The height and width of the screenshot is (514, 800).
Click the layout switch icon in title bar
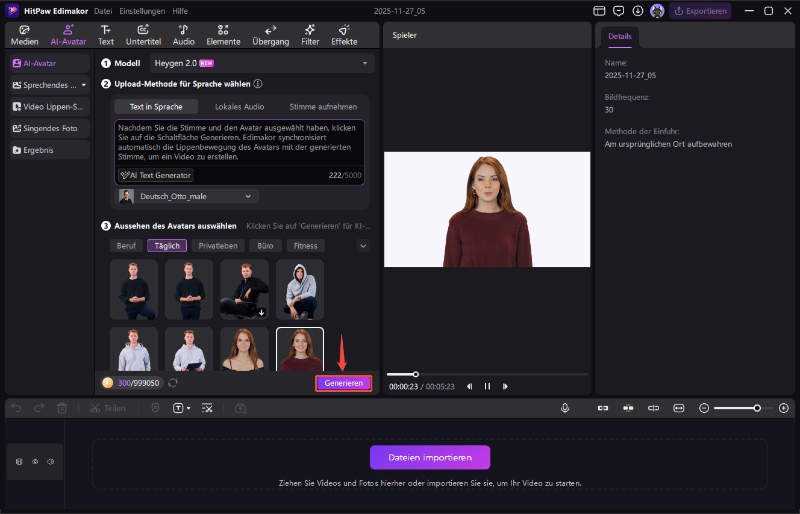(599, 11)
